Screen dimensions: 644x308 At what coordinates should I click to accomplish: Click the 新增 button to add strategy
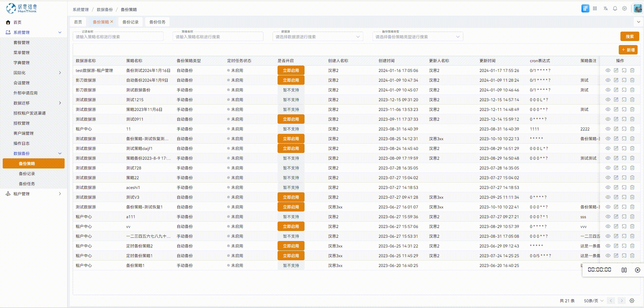point(628,50)
